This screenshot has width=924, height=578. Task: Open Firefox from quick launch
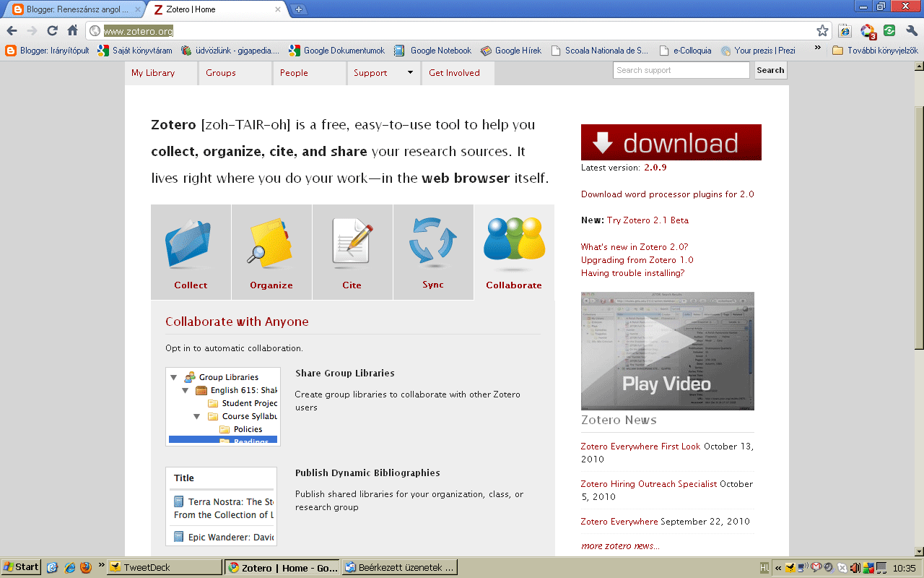coord(86,567)
